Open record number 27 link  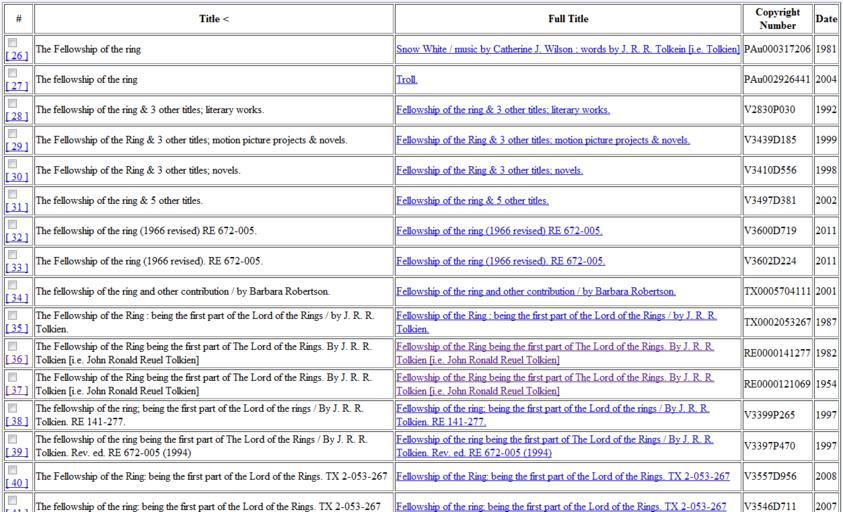tap(18, 86)
